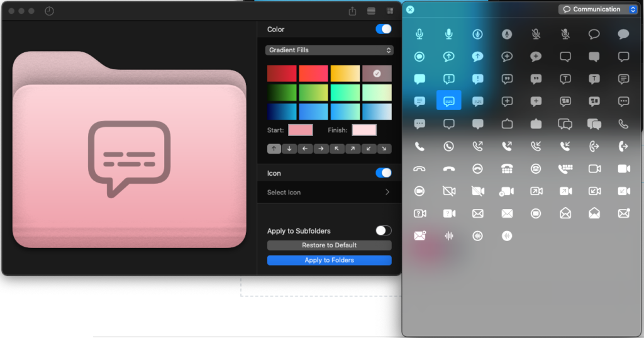Click Apply to Folders button

[x=329, y=260]
